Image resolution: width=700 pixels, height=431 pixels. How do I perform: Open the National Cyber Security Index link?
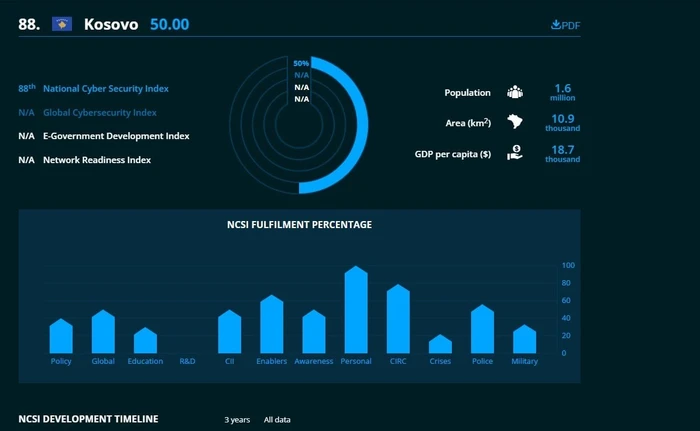point(106,88)
